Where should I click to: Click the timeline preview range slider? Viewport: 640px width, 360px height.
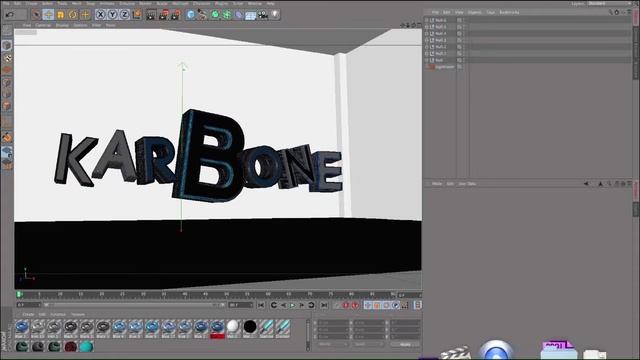[x=134, y=305]
